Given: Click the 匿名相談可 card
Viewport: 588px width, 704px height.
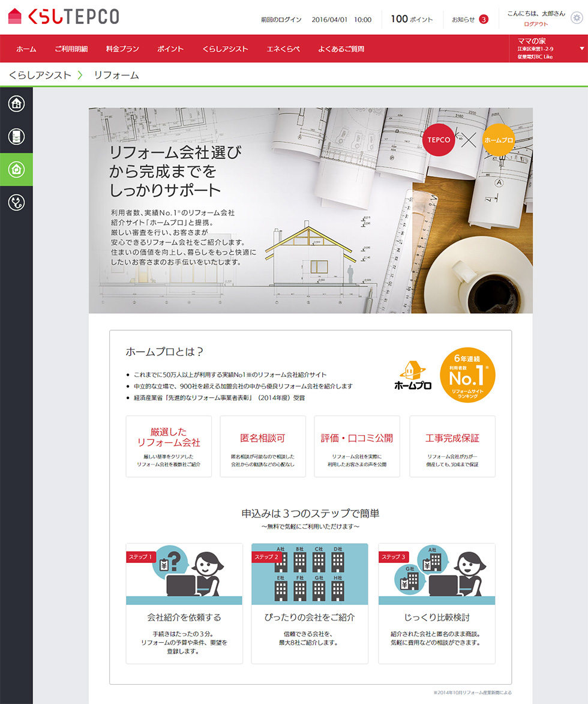Looking at the screenshot, I should pos(263,447).
